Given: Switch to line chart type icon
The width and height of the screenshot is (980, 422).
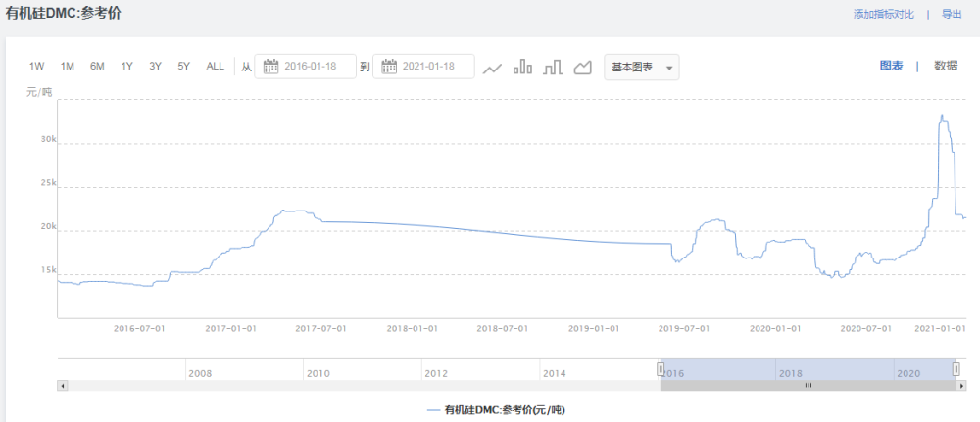Looking at the screenshot, I should [493, 68].
